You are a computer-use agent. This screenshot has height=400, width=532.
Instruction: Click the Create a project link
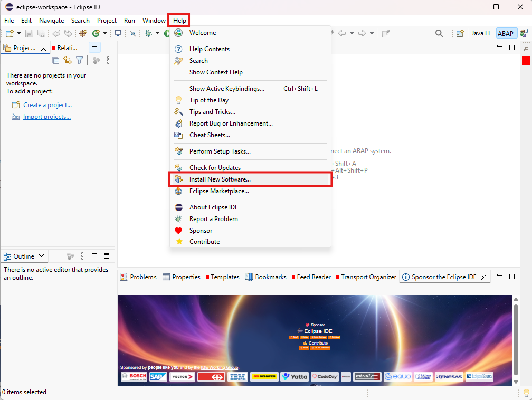[47, 105]
